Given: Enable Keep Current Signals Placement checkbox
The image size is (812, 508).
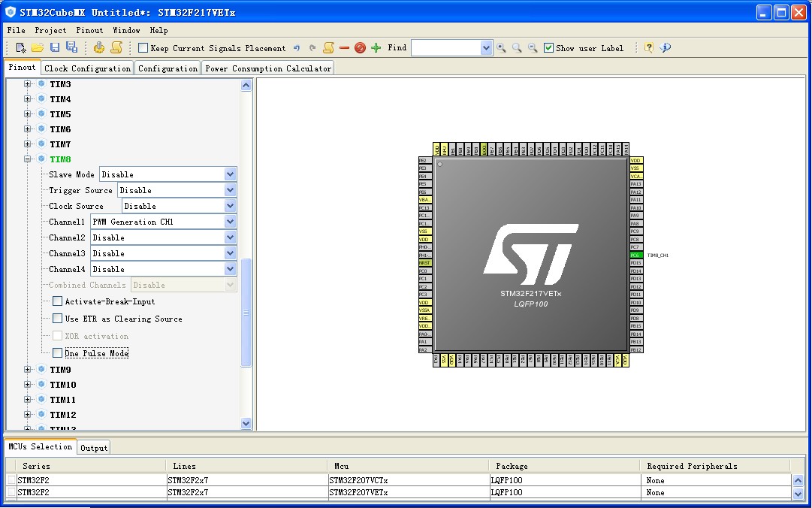Looking at the screenshot, I should (x=143, y=47).
